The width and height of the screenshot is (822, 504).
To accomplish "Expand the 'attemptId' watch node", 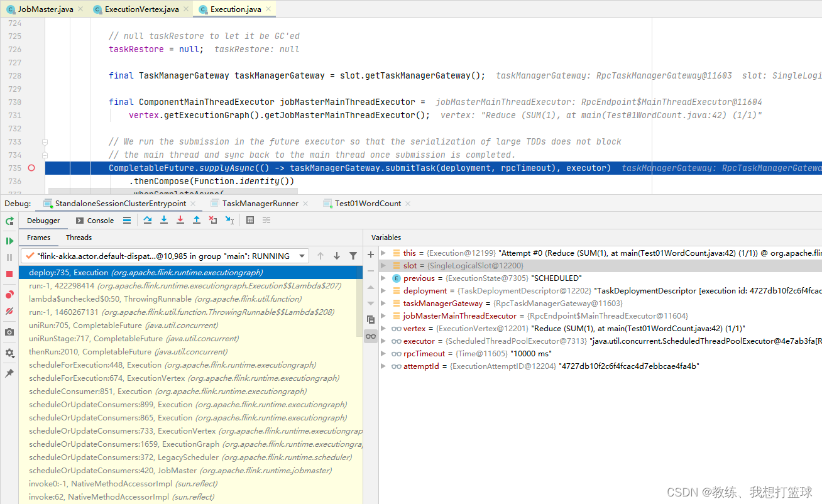I will [x=384, y=366].
